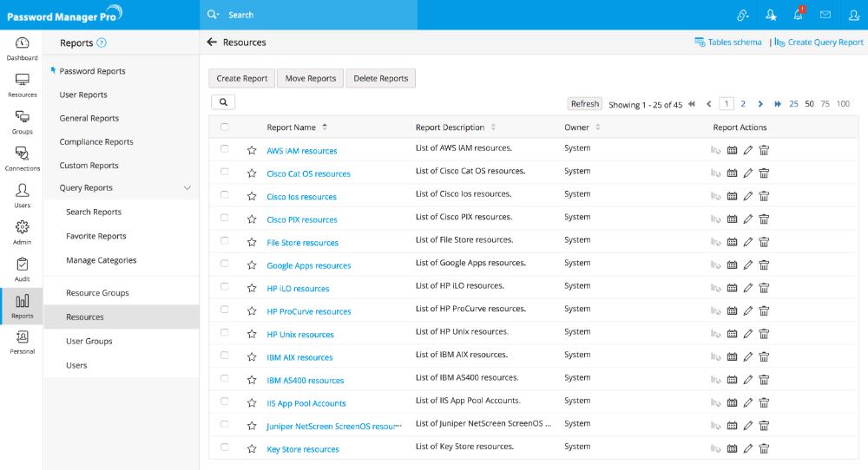The width and height of the screenshot is (868, 470).
Task: Collapse the Query Reports section chevron
Action: coord(187,188)
